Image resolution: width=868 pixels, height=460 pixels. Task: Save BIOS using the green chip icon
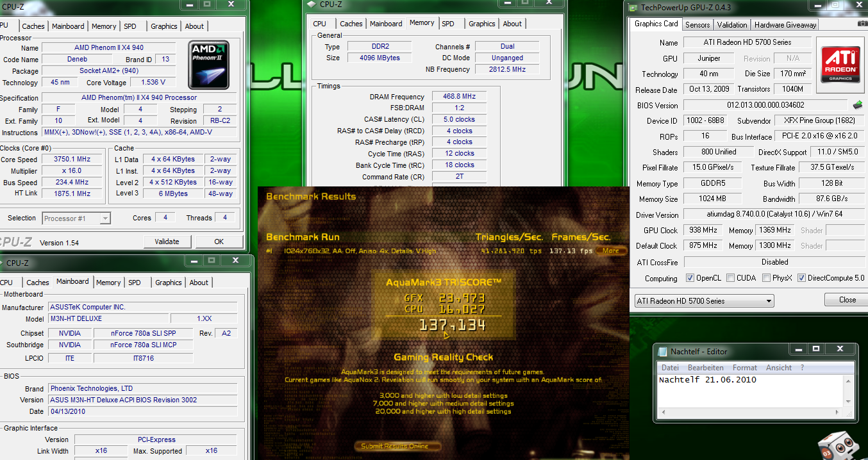[x=858, y=105]
